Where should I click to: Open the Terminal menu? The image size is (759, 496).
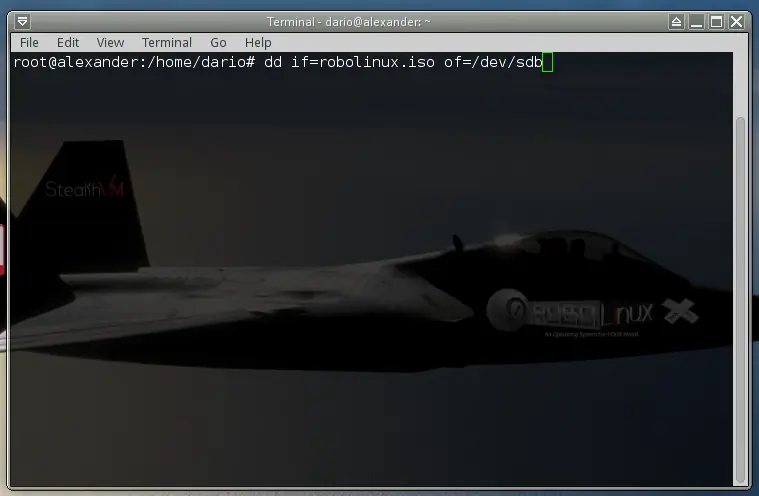(x=167, y=43)
